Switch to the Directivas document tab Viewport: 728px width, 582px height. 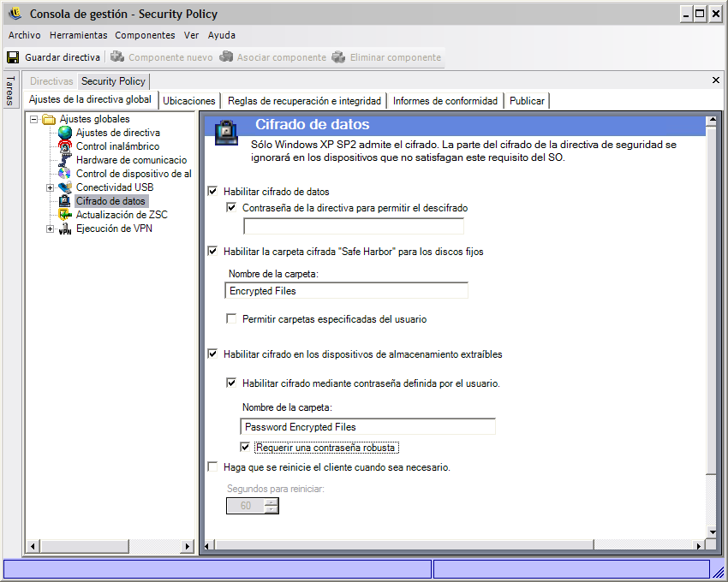51,81
